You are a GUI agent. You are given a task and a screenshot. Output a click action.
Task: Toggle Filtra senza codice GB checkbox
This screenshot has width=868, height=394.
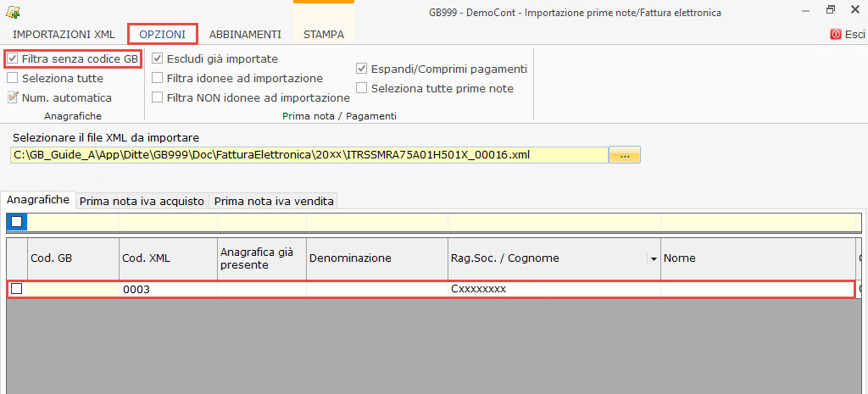point(13,59)
